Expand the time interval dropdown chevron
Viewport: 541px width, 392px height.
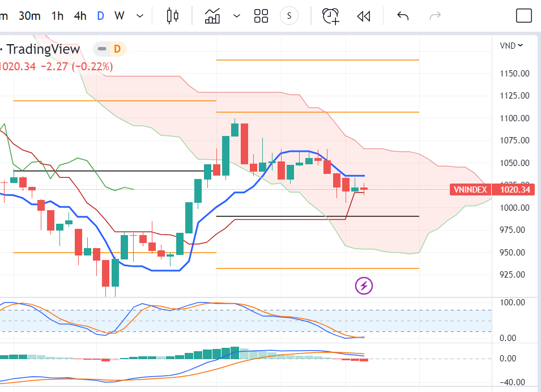[140, 16]
